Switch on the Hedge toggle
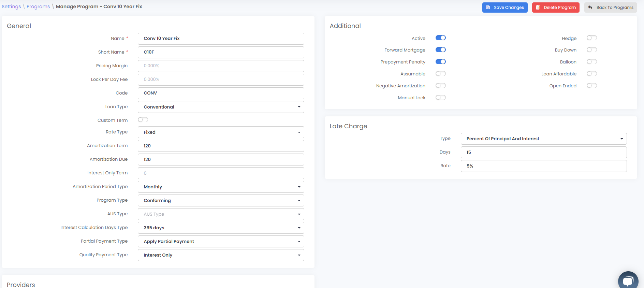 point(591,38)
